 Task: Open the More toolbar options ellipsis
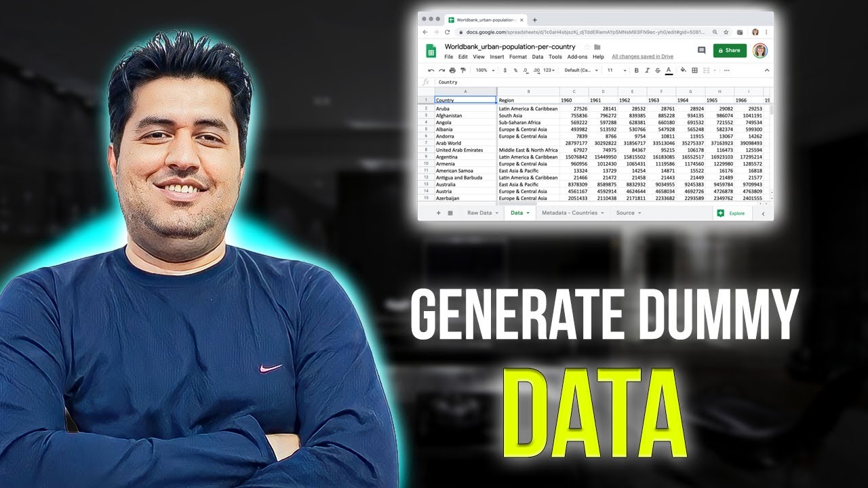[x=727, y=70]
